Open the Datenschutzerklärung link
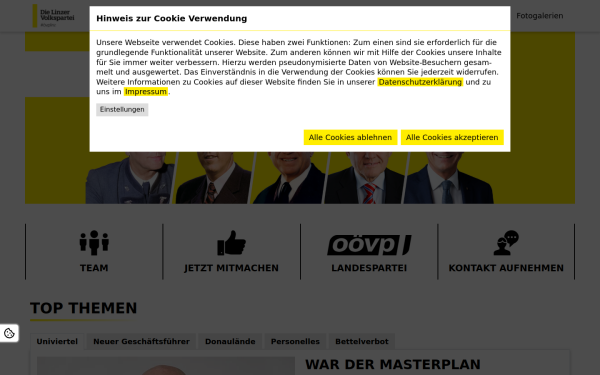The width and height of the screenshot is (600, 375). (x=420, y=82)
